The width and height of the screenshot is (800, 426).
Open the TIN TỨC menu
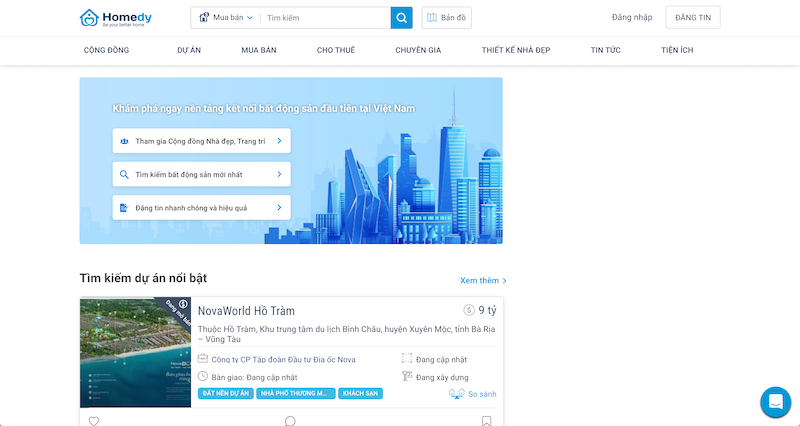[606, 50]
